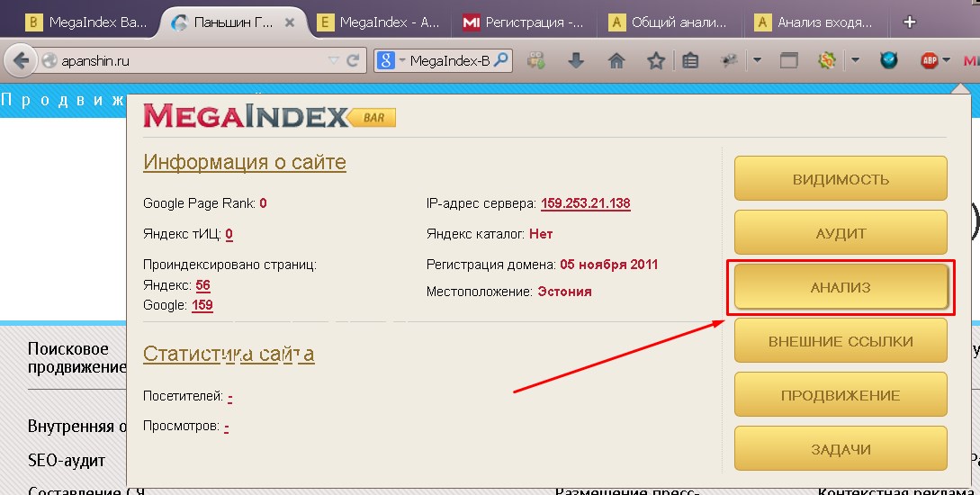Click the fly-shaped addon icon
This screenshot has height=495, width=980.
coord(729,60)
